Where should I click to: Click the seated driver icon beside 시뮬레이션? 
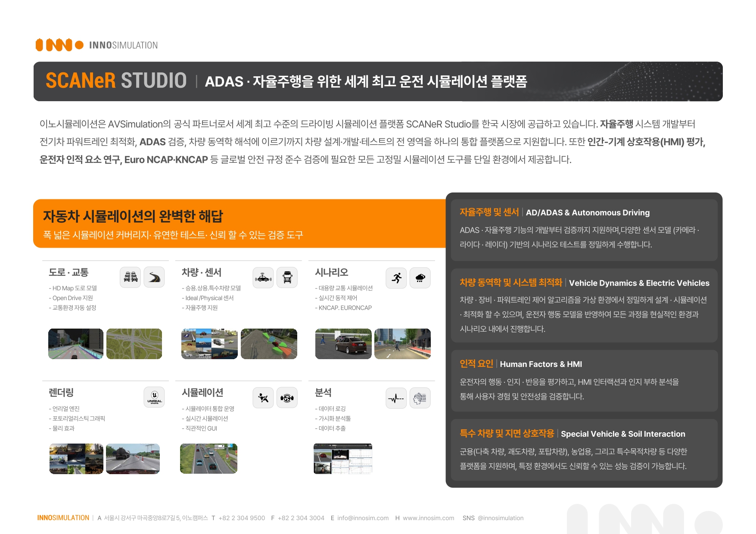(263, 398)
